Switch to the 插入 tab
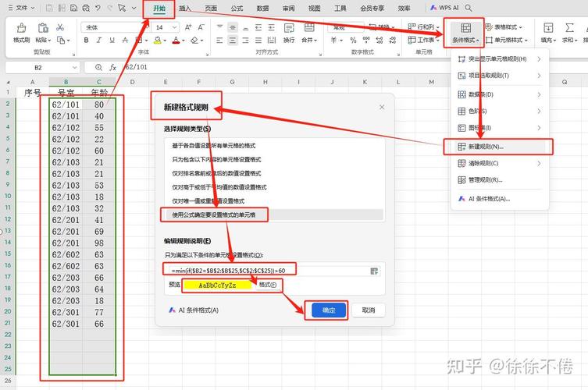588x390 pixels. point(184,9)
